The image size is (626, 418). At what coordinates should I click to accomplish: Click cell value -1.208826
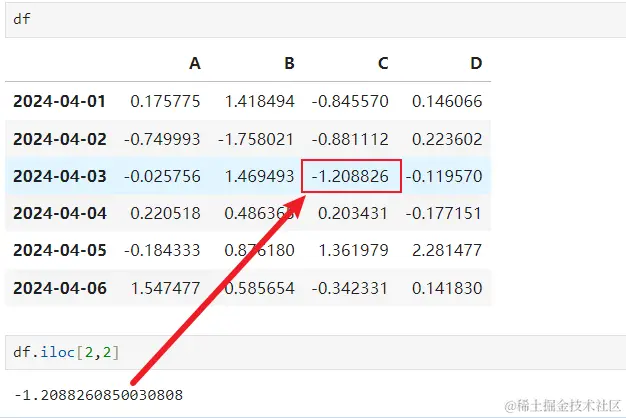(350, 176)
